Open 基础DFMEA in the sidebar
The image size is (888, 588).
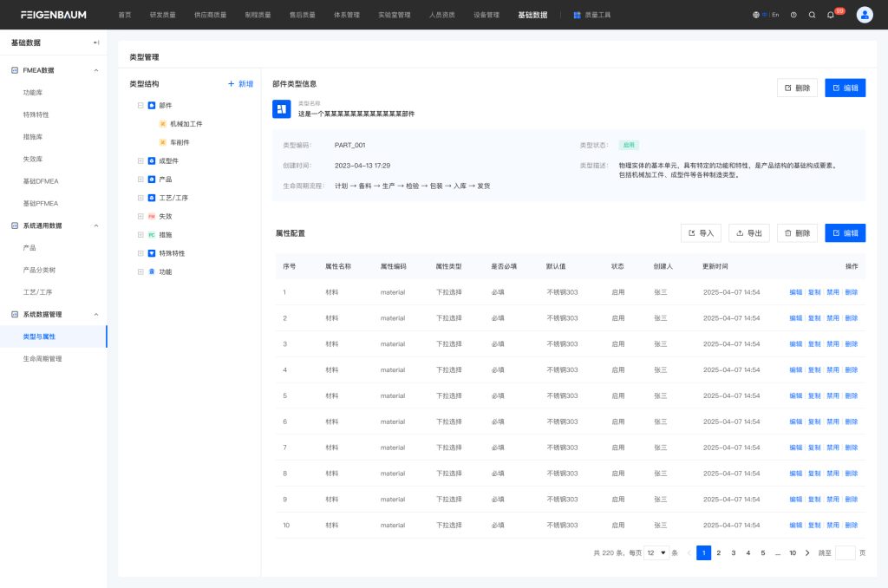click(x=41, y=181)
